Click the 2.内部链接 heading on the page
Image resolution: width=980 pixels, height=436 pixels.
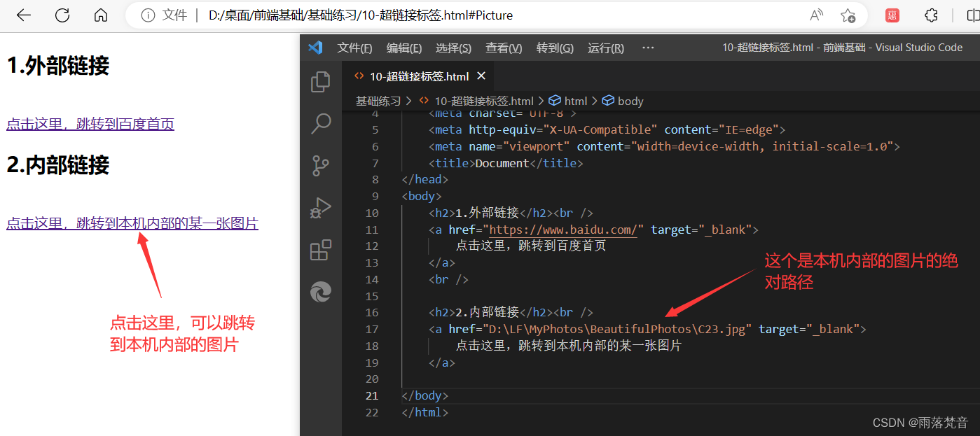coord(58,165)
